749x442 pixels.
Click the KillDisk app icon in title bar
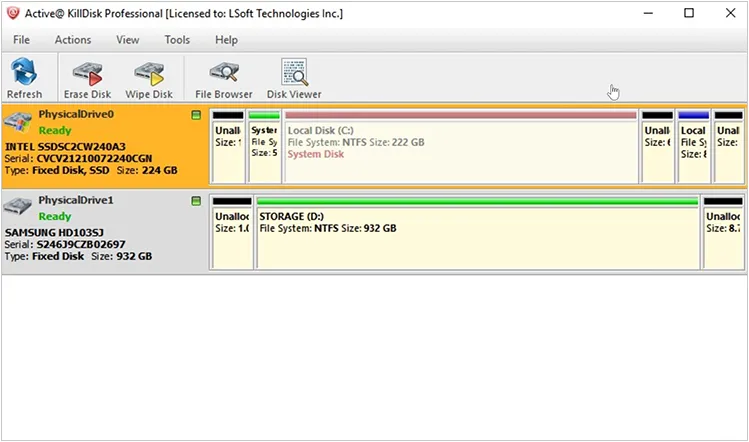(x=13, y=13)
